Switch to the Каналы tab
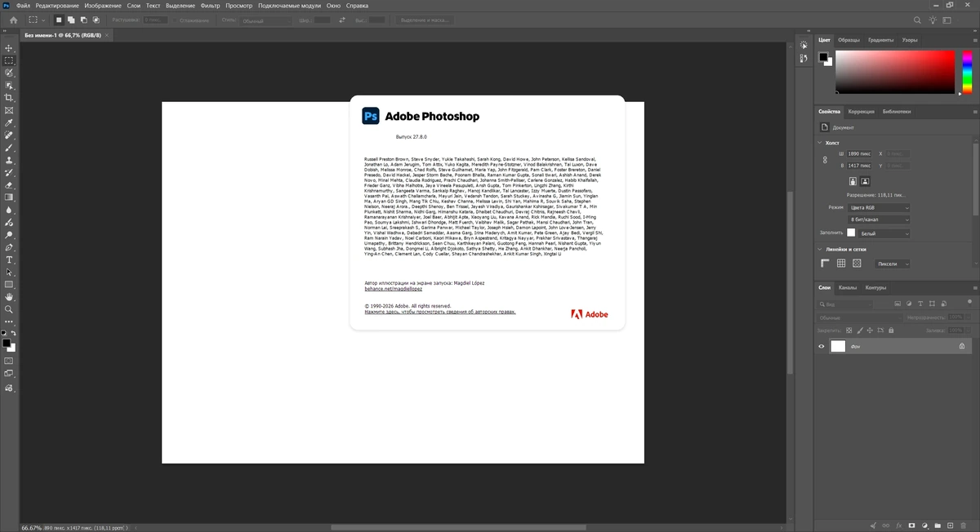Screen dimensions: 980x532 pos(848,287)
